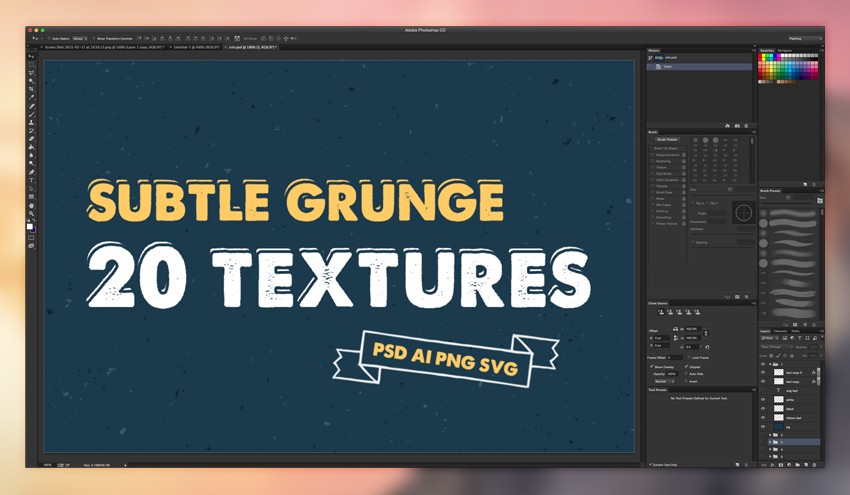
Task: Select the Eyedropper tool
Action: [31, 97]
